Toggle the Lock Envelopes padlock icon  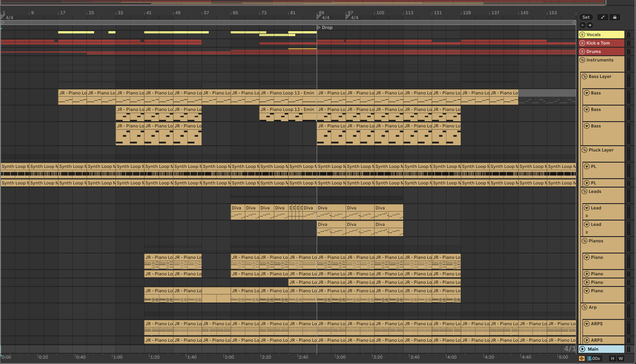tap(615, 17)
